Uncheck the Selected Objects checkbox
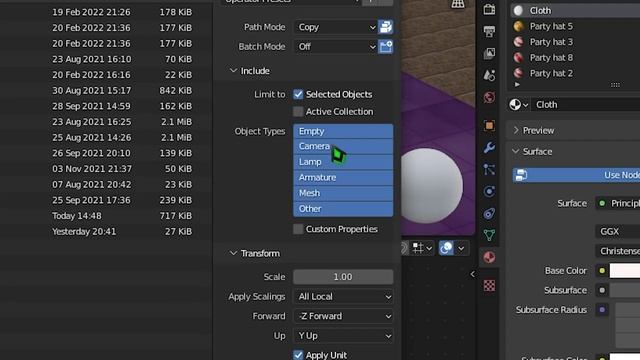This screenshot has width=640, height=360. pyautogui.click(x=298, y=94)
